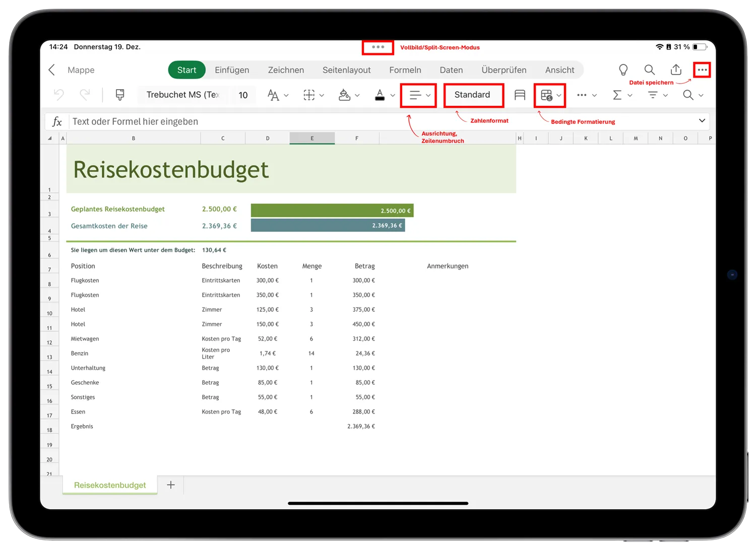The height and width of the screenshot is (549, 756).
Task: Click the Format Painter icon
Action: pyautogui.click(x=119, y=95)
